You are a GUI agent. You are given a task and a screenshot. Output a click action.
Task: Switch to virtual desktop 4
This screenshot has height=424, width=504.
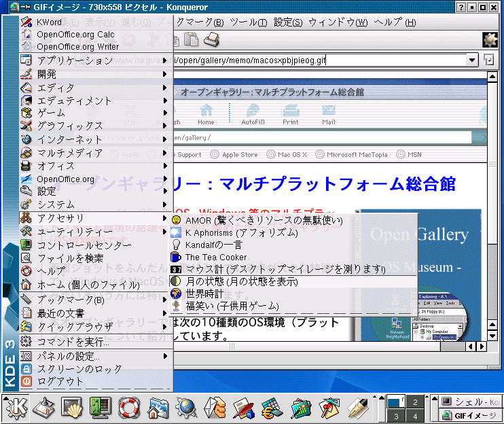click(x=415, y=416)
